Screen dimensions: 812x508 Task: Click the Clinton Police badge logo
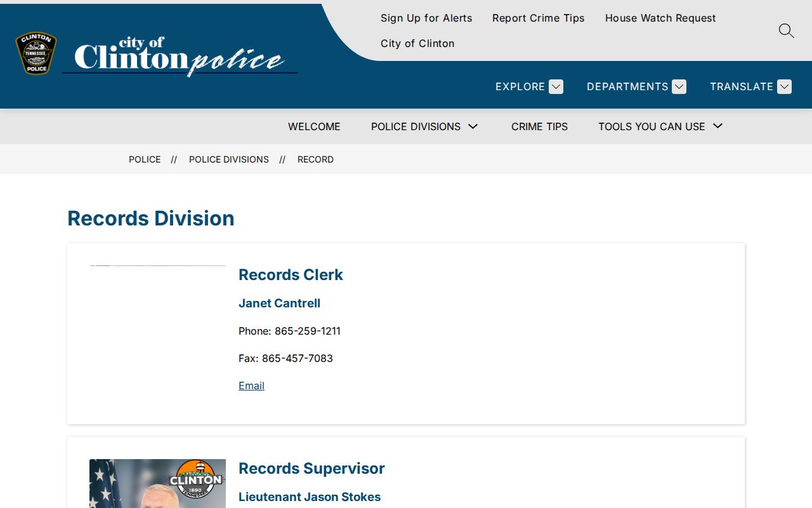pyautogui.click(x=36, y=53)
